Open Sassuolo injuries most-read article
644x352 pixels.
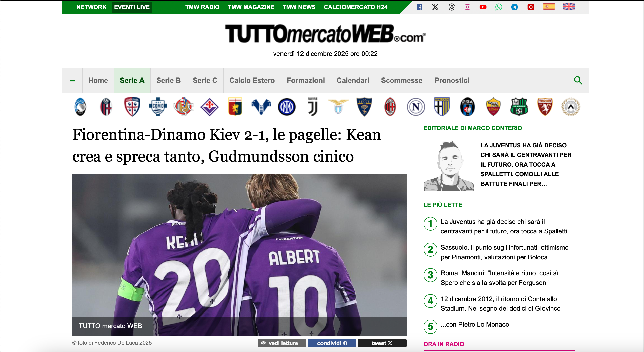[504, 252]
